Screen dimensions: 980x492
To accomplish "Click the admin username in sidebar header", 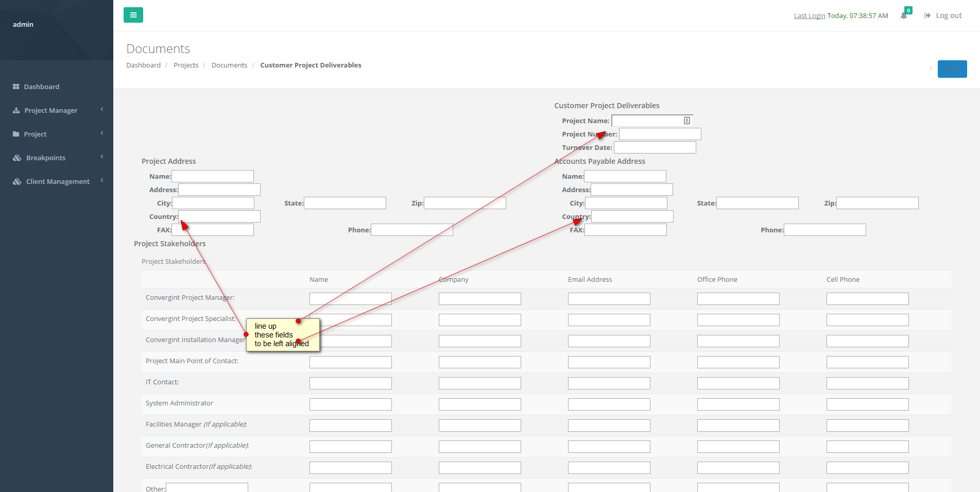I will pos(23,24).
